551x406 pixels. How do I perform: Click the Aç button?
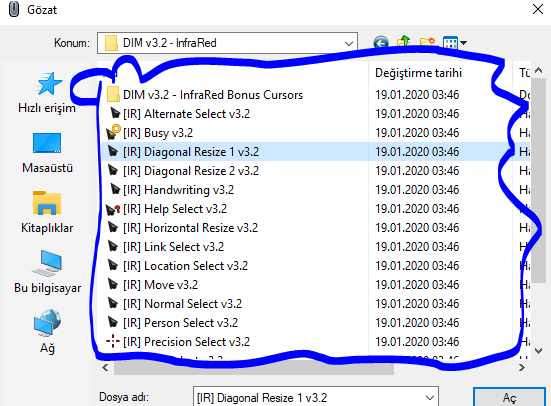[x=509, y=398]
